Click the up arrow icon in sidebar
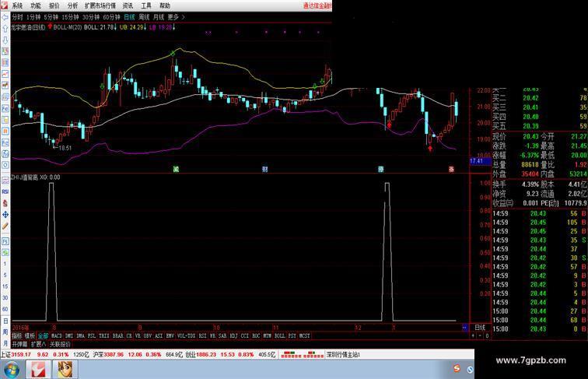 tap(5, 29)
